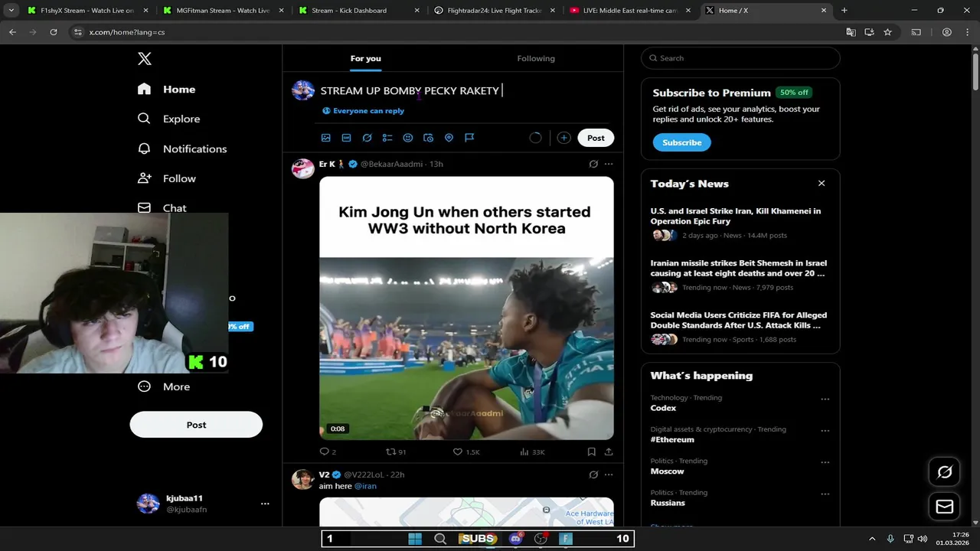Open Grok action on V2 post
Image resolution: width=980 pixels, height=551 pixels.
(593, 474)
